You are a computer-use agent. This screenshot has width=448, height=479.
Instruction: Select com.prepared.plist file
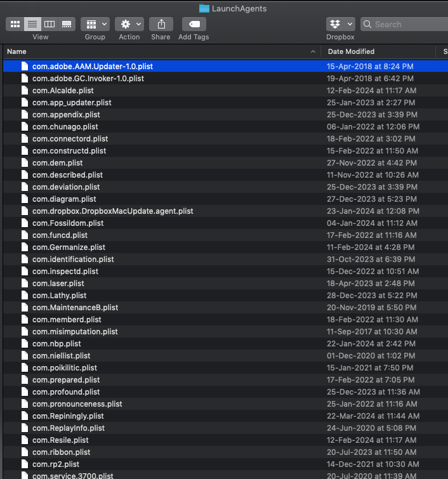(225, 380)
